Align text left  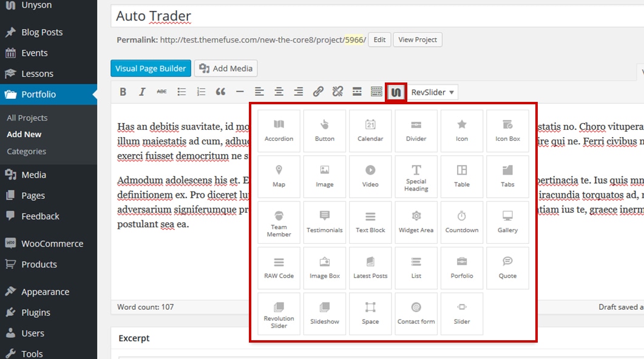click(x=259, y=92)
